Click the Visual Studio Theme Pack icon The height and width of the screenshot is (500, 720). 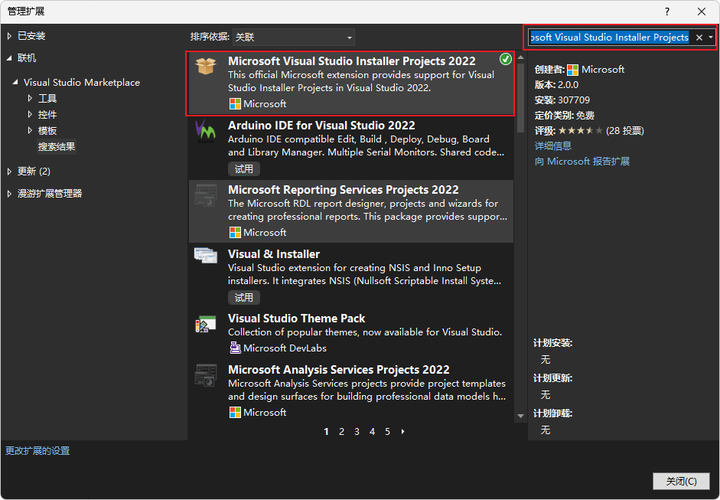pos(206,324)
